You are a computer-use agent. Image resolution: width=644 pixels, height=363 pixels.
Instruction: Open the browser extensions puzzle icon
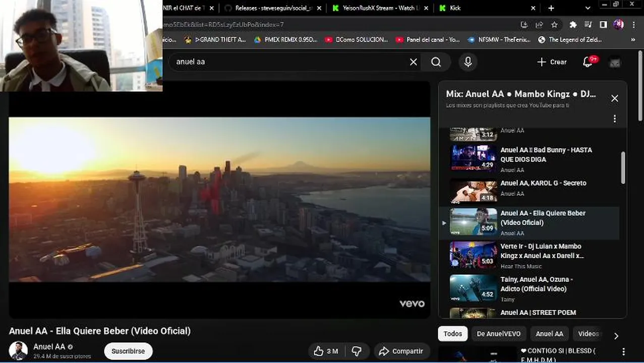(x=573, y=25)
